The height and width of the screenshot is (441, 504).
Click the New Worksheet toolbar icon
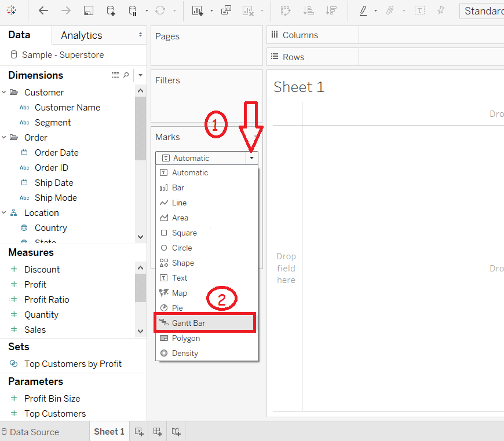pyautogui.click(x=198, y=10)
